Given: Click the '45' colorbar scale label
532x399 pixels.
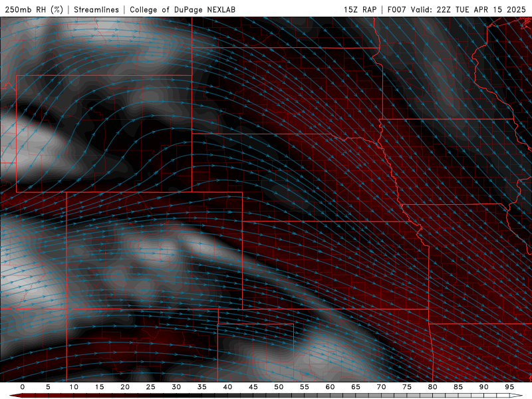Looking at the screenshot, I should point(253,387).
